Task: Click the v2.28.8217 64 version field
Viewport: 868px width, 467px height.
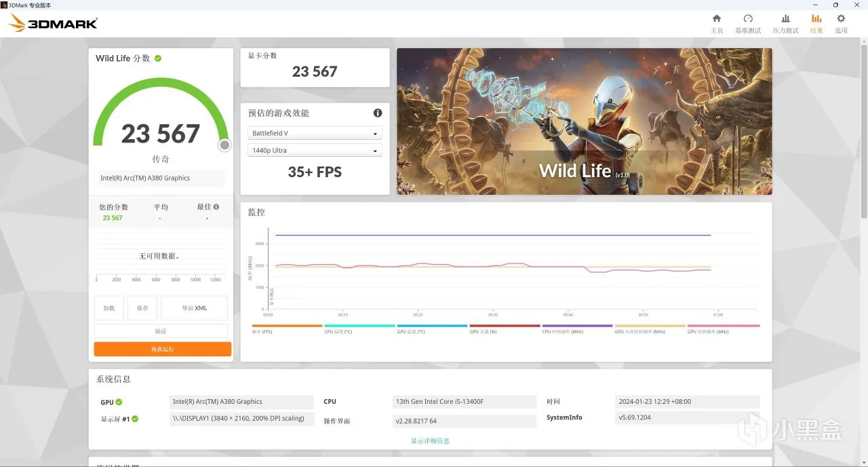Action: (x=465, y=421)
